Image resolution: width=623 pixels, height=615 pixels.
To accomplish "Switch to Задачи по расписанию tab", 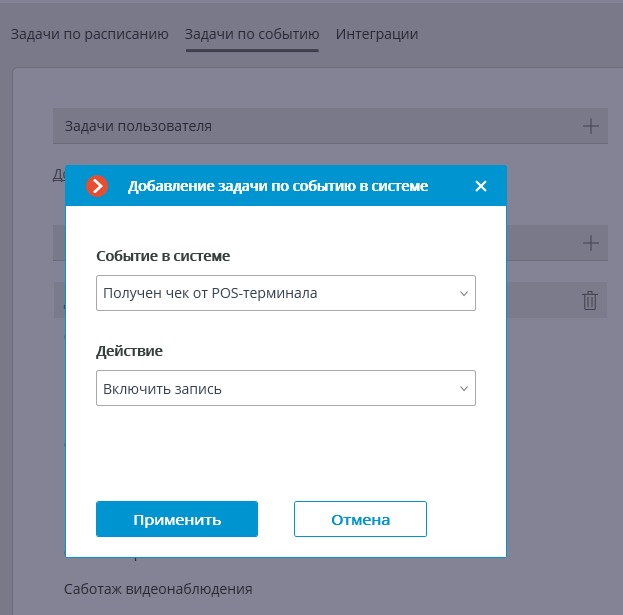I will (x=89, y=34).
